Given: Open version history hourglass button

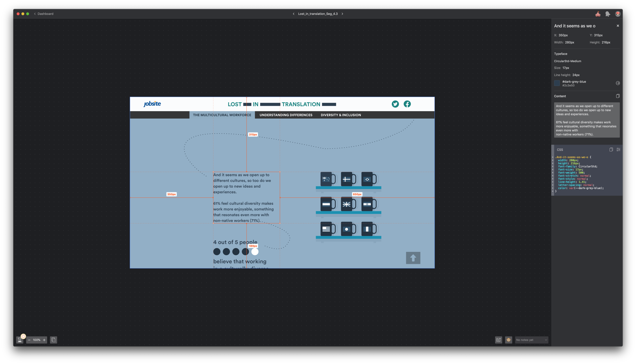Looking at the screenshot, I should pos(20,340).
